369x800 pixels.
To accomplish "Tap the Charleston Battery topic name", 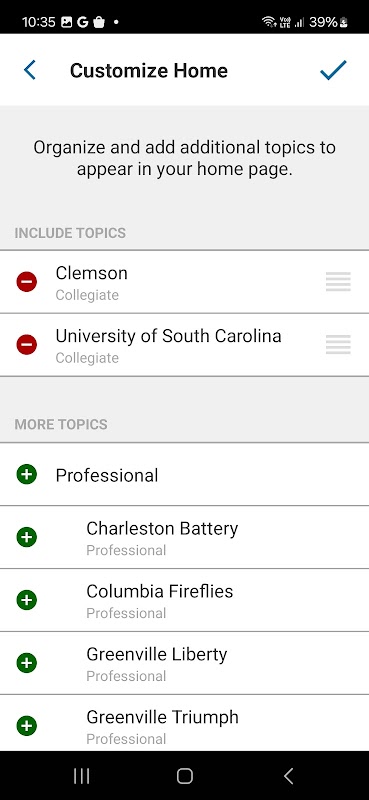I will pos(162,529).
